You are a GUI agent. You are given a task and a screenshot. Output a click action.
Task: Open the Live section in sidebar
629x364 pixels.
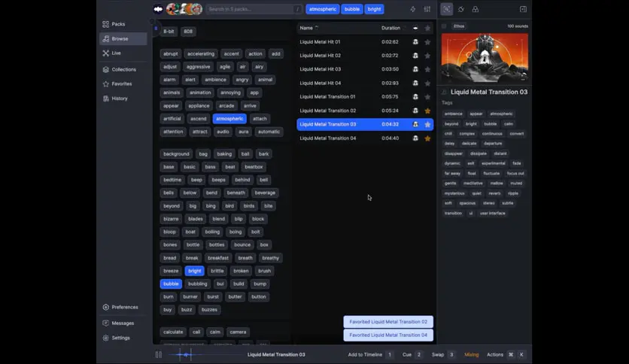coord(111,53)
